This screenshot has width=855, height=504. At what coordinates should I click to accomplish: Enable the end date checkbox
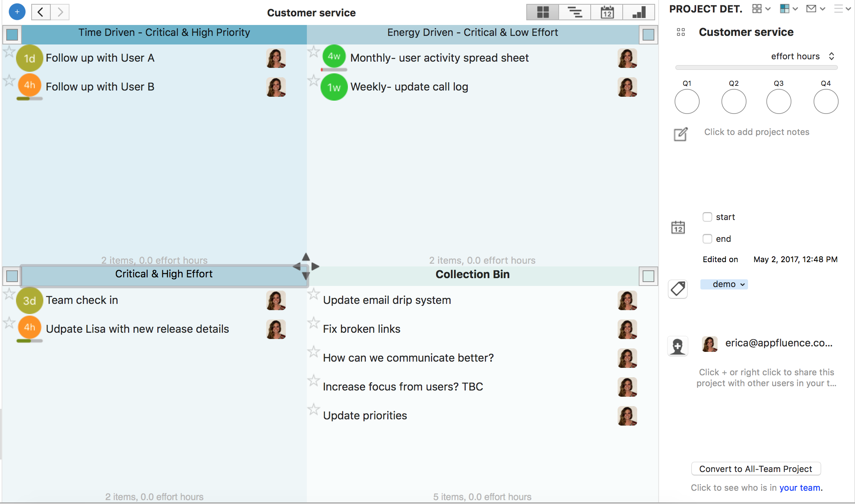tap(707, 239)
